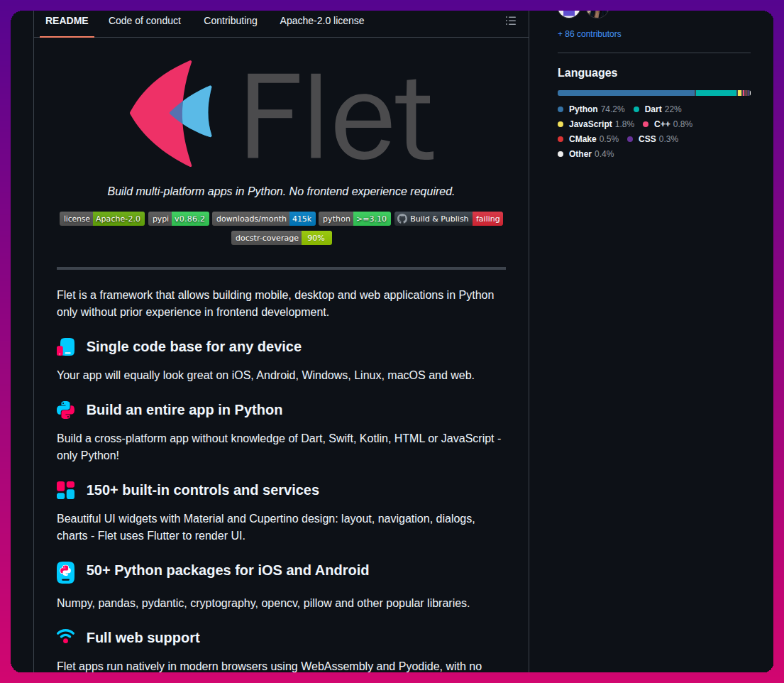Select CSS 0.3% in Languages list
Screen dimensions: 784x683
click(653, 139)
